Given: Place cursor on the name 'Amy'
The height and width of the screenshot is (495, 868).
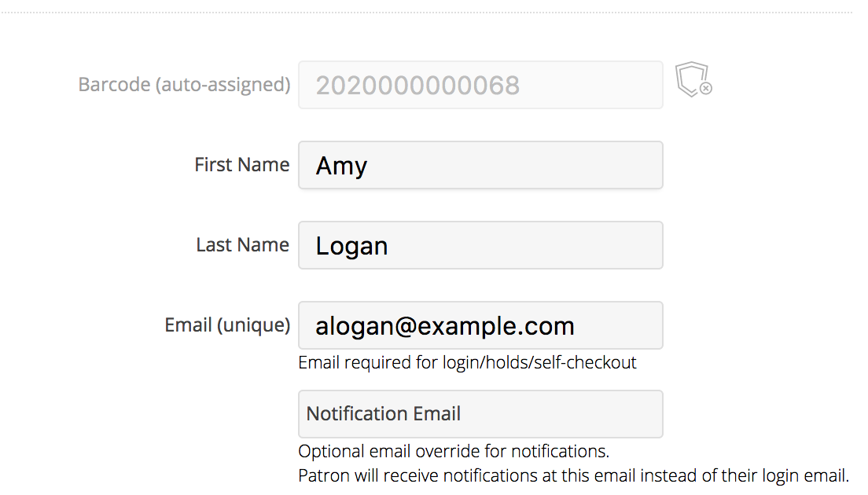Looking at the screenshot, I should pos(341,166).
